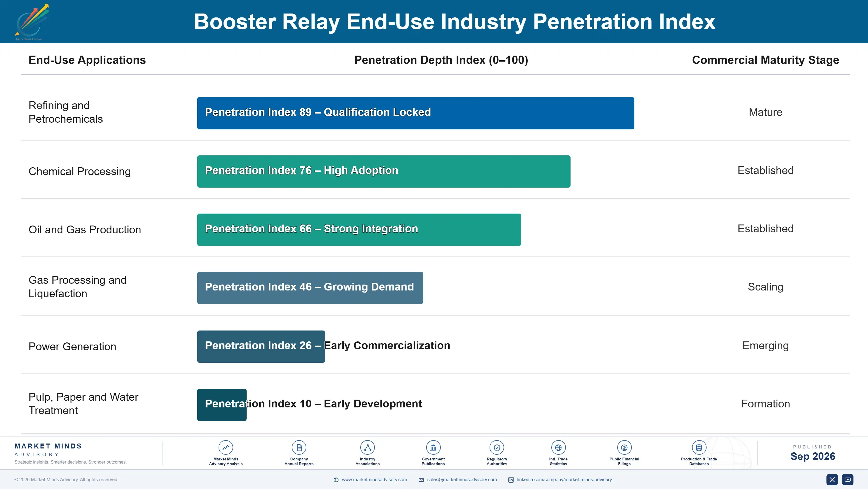Click the MARKET MINDS ADVISORY footer wordmark

click(48, 450)
